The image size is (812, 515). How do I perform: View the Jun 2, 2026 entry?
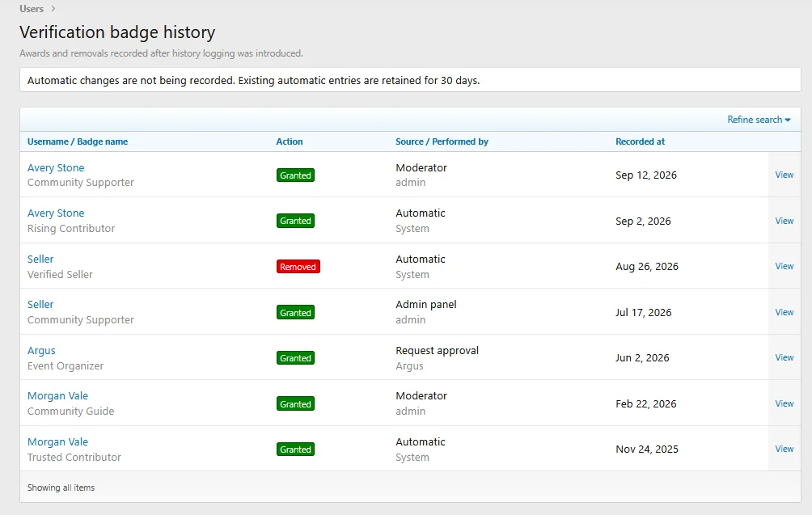[784, 357]
